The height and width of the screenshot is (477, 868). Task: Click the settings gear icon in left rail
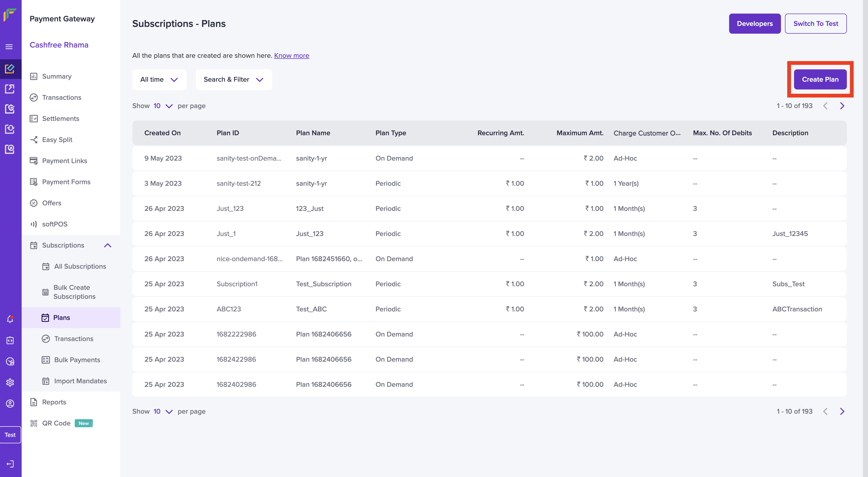click(10, 383)
